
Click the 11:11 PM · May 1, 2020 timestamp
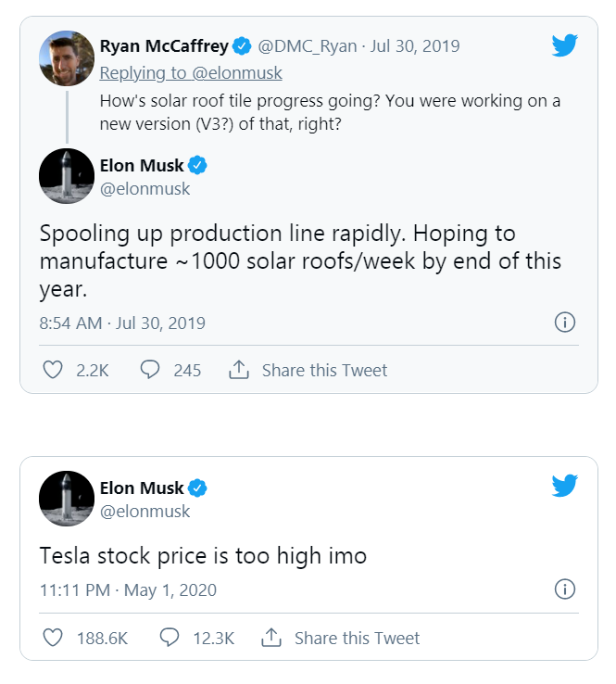[x=128, y=590]
